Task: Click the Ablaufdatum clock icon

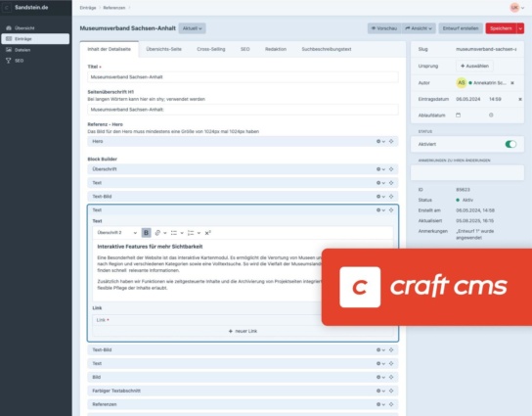Action: tap(491, 116)
